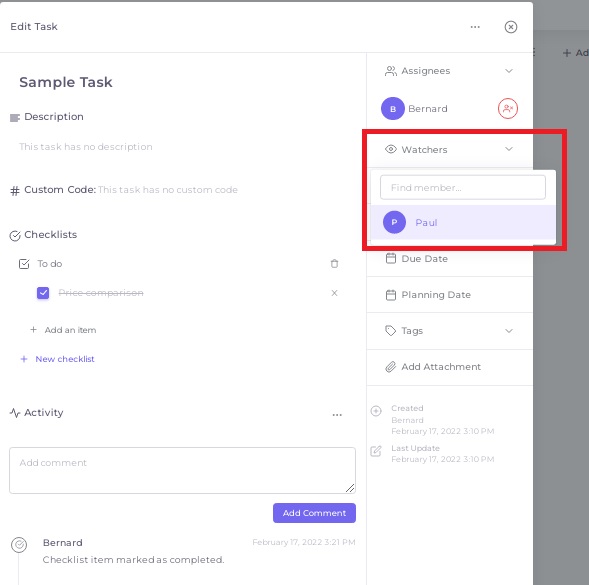The height and width of the screenshot is (585, 589).
Task: Click the Add Attachment paperclip icon
Action: coord(391,367)
